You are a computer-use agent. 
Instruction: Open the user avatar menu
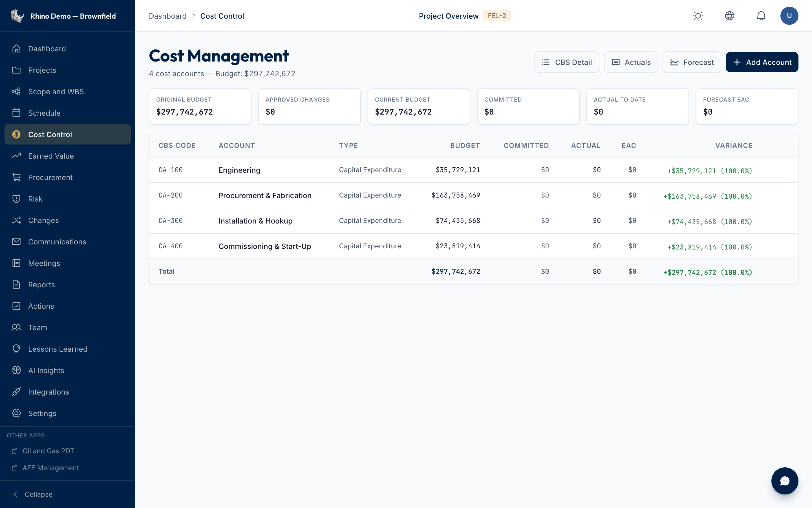[x=789, y=16]
